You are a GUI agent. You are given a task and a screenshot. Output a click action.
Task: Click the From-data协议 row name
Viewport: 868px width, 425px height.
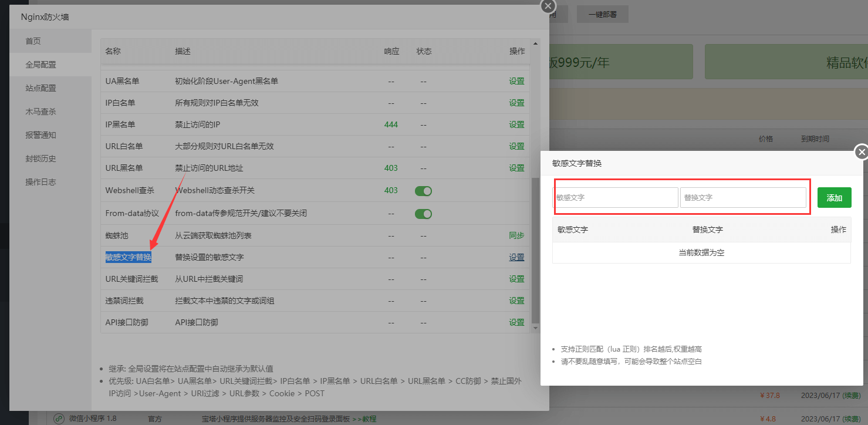pyautogui.click(x=132, y=213)
